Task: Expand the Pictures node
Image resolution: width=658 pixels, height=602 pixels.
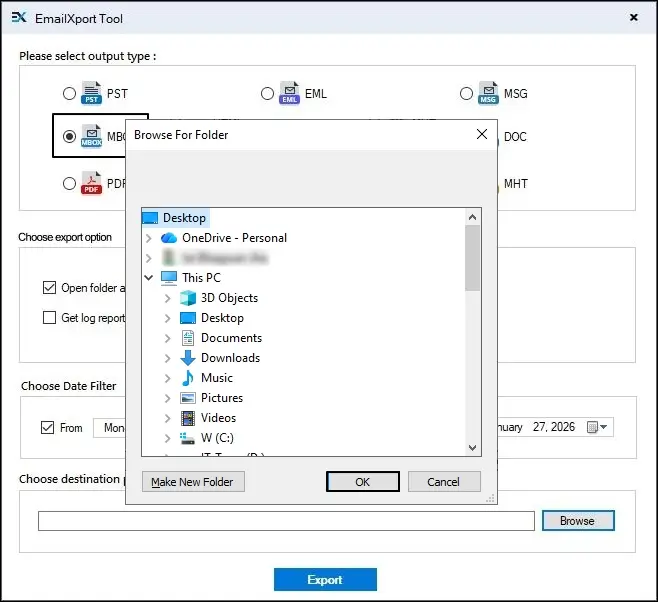Action: point(167,398)
